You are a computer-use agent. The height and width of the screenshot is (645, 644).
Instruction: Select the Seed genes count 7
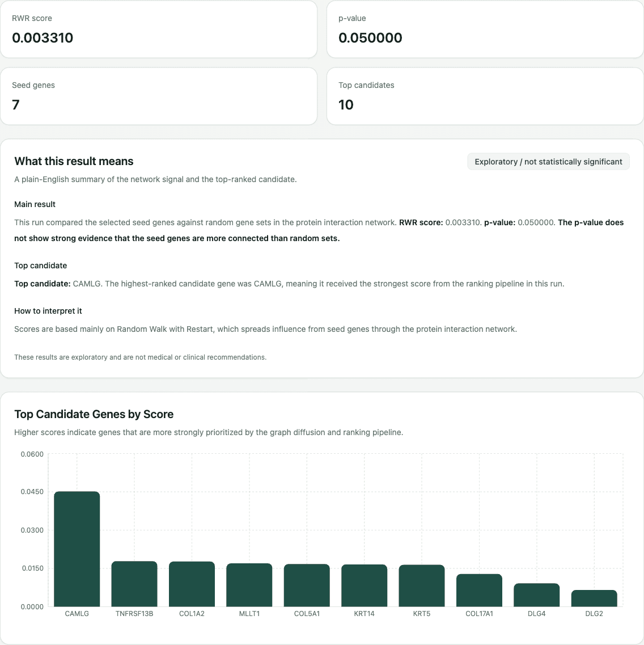pos(16,105)
